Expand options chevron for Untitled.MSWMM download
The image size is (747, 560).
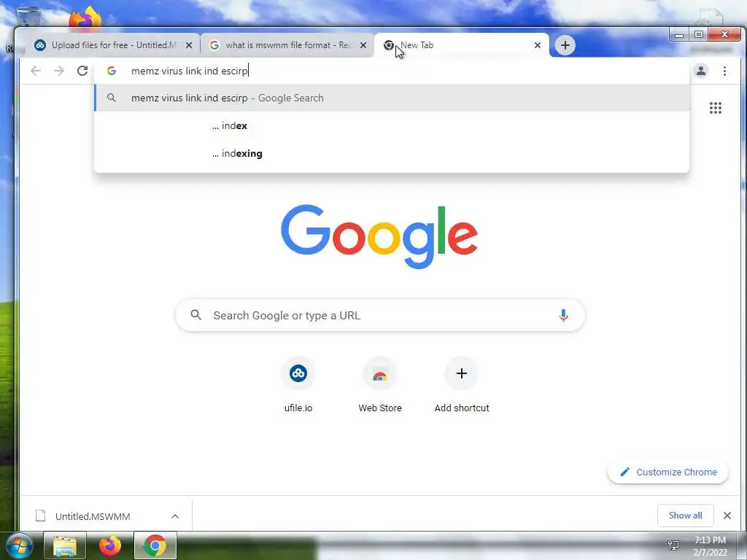coord(175,516)
